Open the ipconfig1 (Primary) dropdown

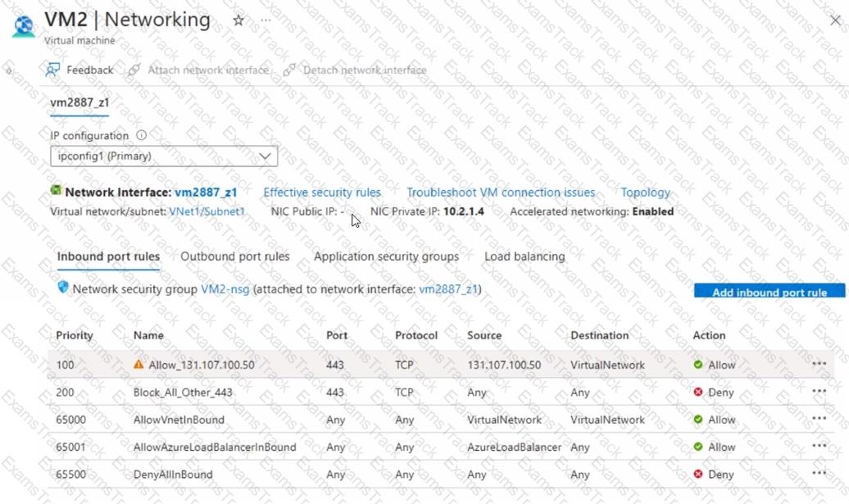(164, 157)
